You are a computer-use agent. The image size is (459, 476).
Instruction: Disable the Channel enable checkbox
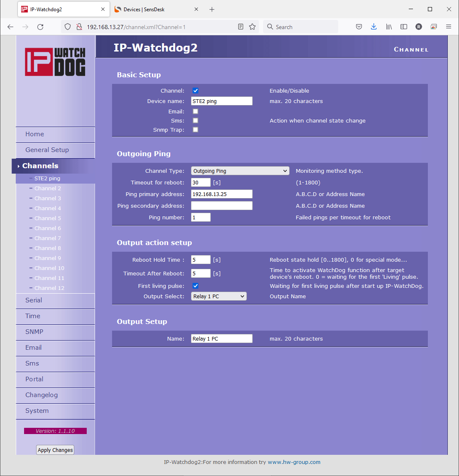(x=195, y=91)
